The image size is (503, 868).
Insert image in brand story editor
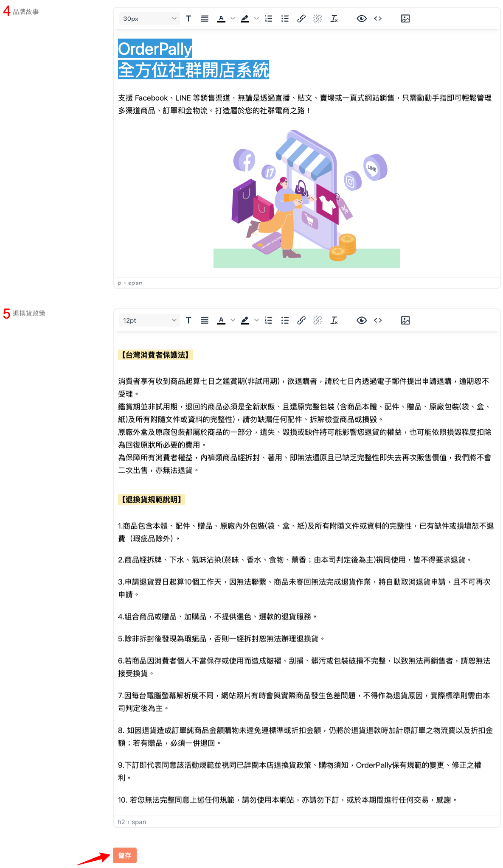(405, 19)
